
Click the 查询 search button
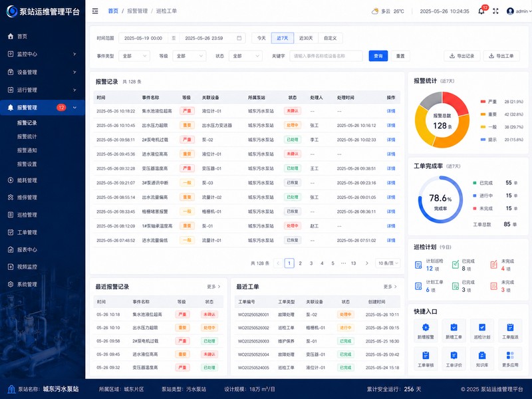tap(378, 56)
